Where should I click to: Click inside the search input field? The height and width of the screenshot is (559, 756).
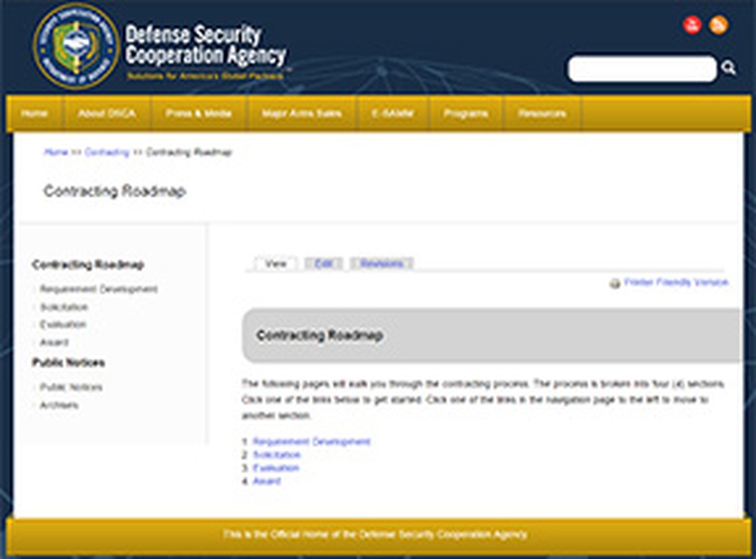(641, 68)
